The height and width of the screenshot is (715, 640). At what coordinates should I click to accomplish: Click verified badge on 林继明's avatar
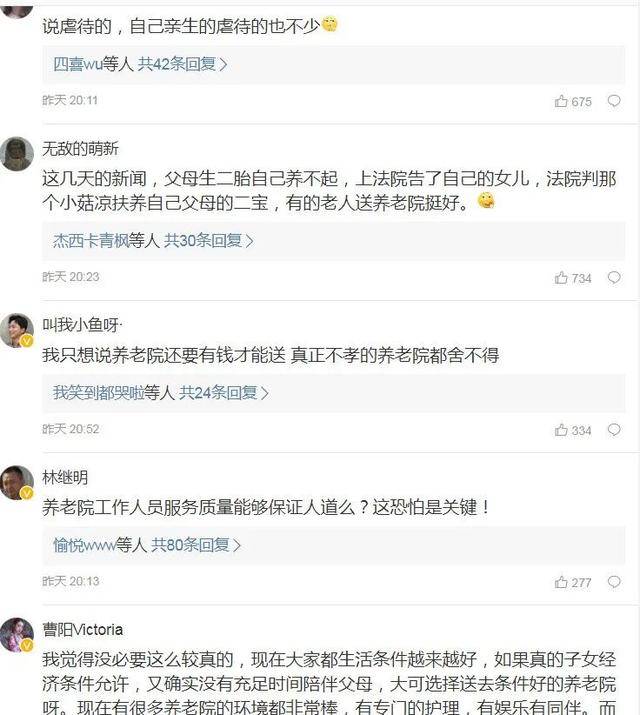pos(28,493)
